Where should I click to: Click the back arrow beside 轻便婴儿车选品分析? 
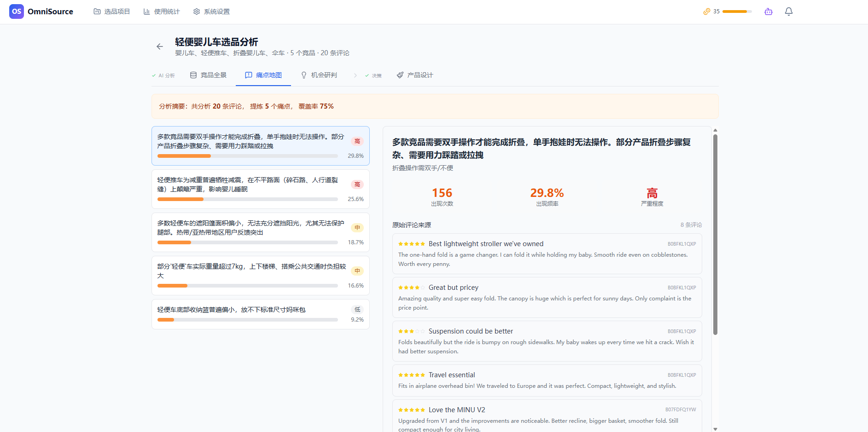[x=159, y=46]
